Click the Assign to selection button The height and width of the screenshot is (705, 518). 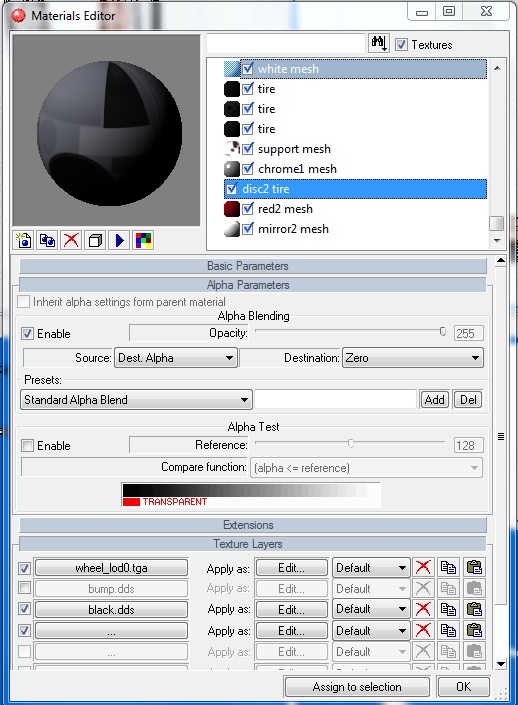(x=357, y=687)
